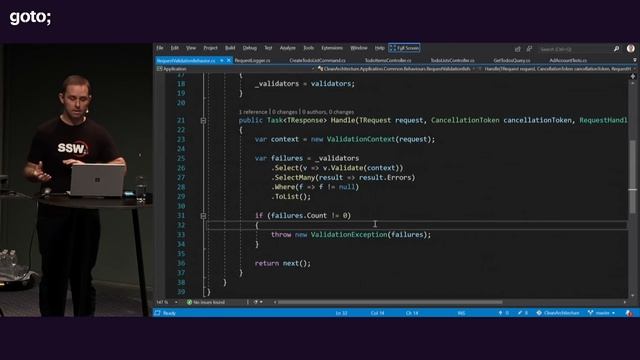Viewport: 640px width, 360px height.
Task: Click the CleanArchitecture repository indicator
Action: [558, 313]
